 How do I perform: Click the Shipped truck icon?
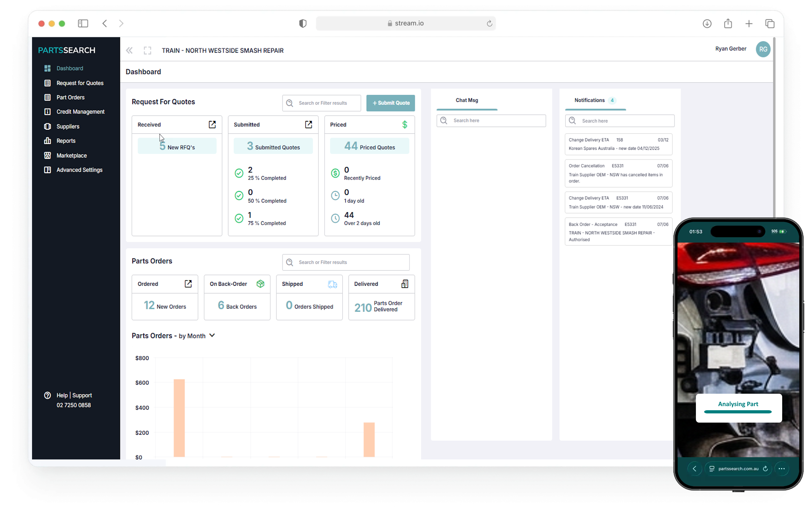coord(332,284)
